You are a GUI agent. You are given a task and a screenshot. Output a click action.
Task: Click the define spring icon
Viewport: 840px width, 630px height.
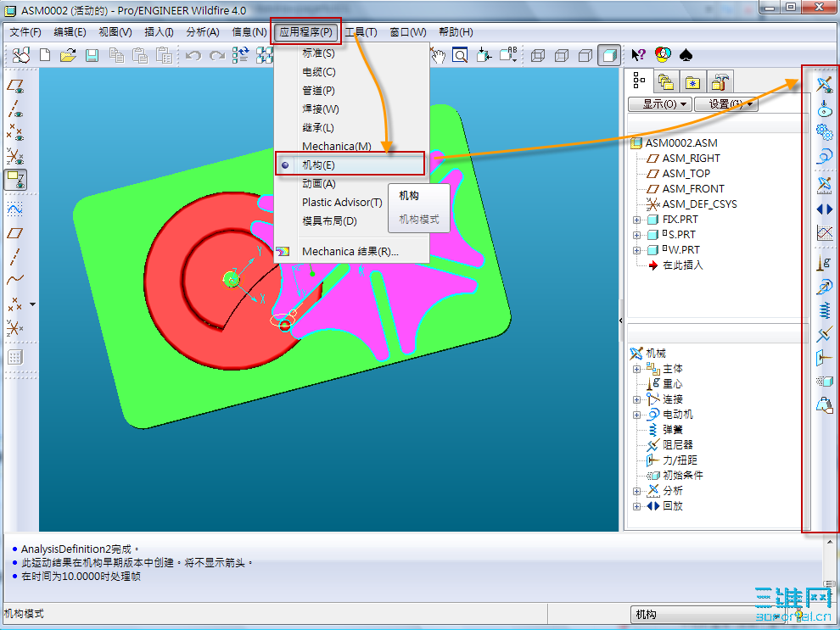click(825, 310)
